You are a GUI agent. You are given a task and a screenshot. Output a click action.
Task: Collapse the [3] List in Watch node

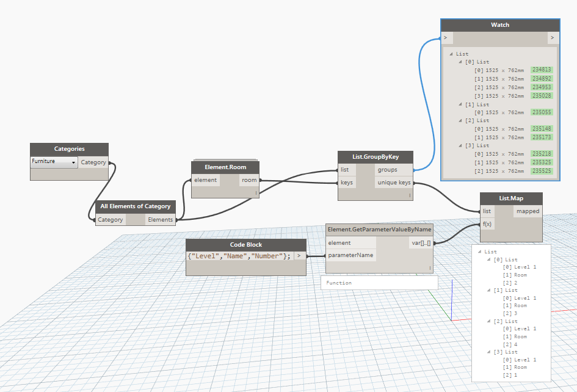pos(460,146)
